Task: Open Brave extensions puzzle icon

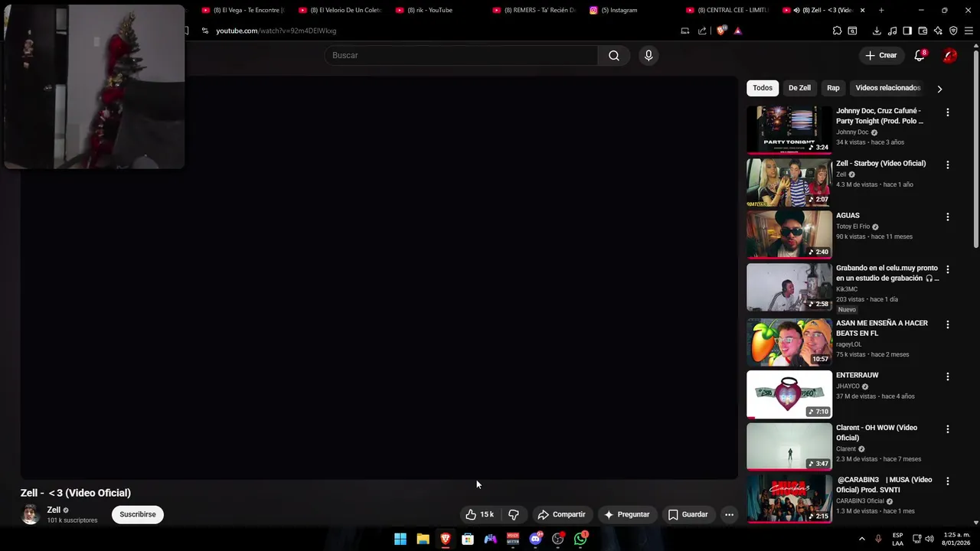Action: click(x=837, y=31)
